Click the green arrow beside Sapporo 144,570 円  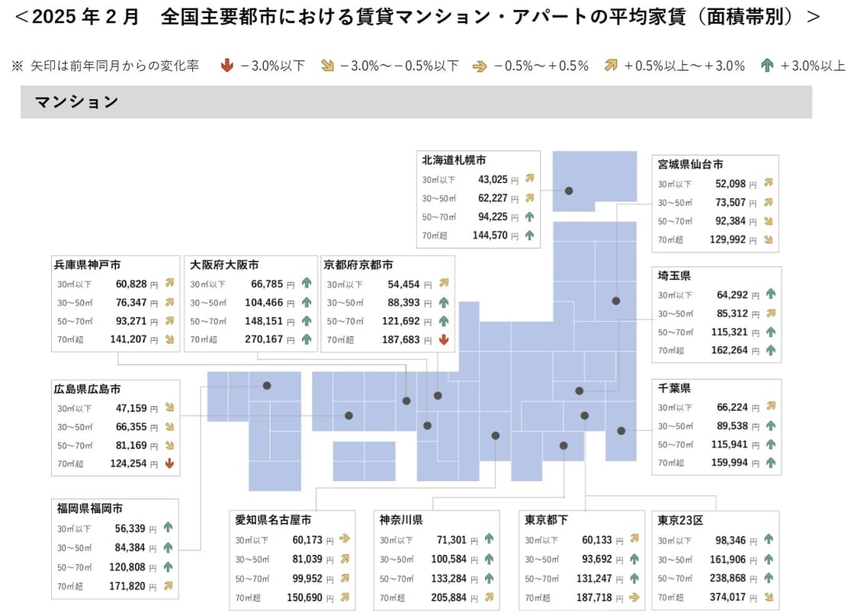click(529, 235)
